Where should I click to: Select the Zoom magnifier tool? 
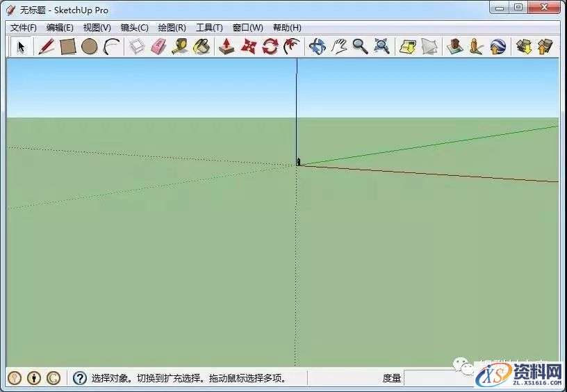pyautogui.click(x=360, y=47)
